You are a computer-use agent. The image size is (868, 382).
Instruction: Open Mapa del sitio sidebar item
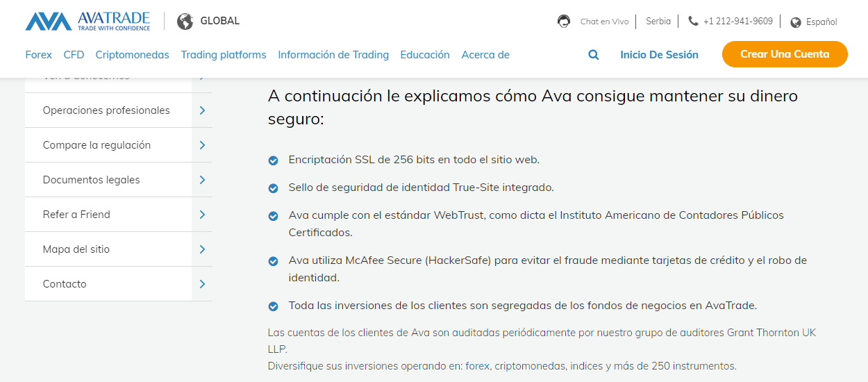click(76, 249)
